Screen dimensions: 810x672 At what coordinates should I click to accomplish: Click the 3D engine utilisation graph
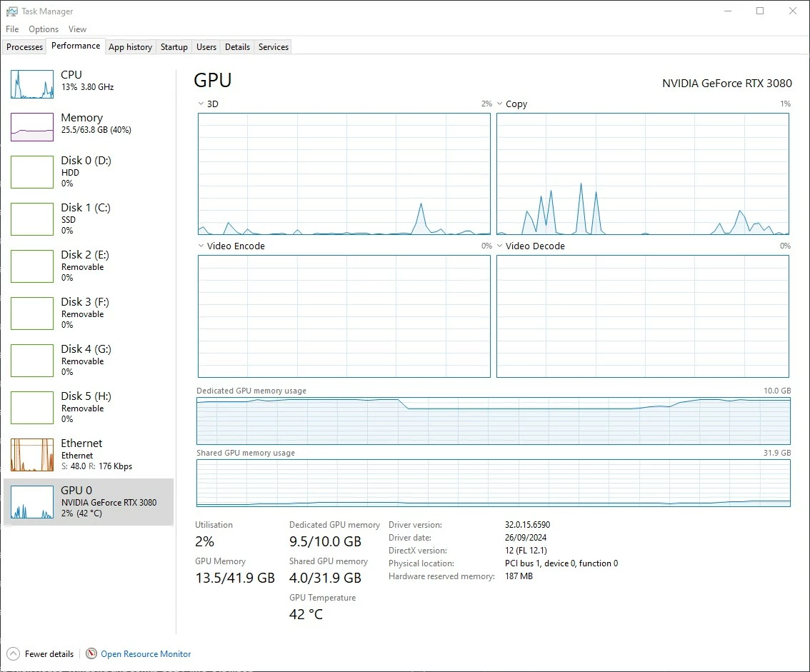point(344,174)
